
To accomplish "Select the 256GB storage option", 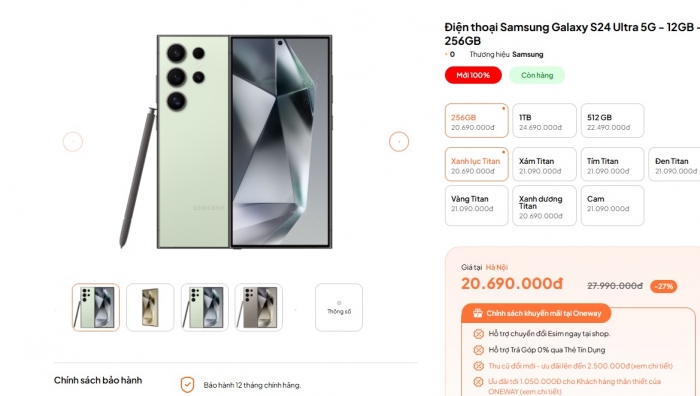I will coord(476,121).
